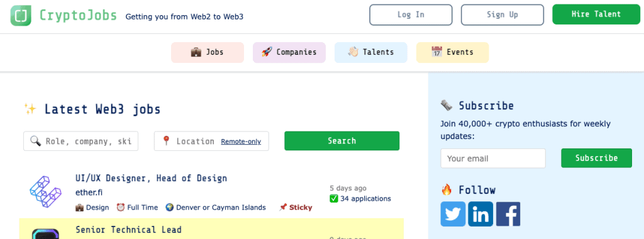Click the location pin icon

(x=166, y=141)
